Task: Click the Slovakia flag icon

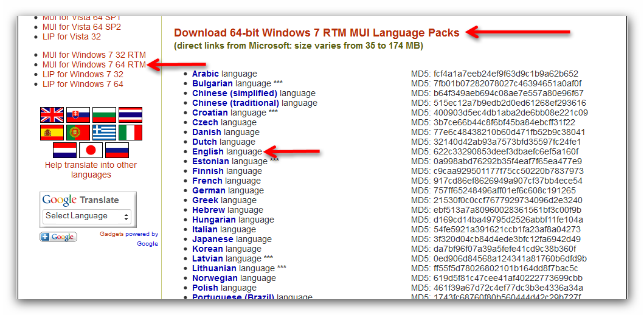Action: (x=78, y=114)
